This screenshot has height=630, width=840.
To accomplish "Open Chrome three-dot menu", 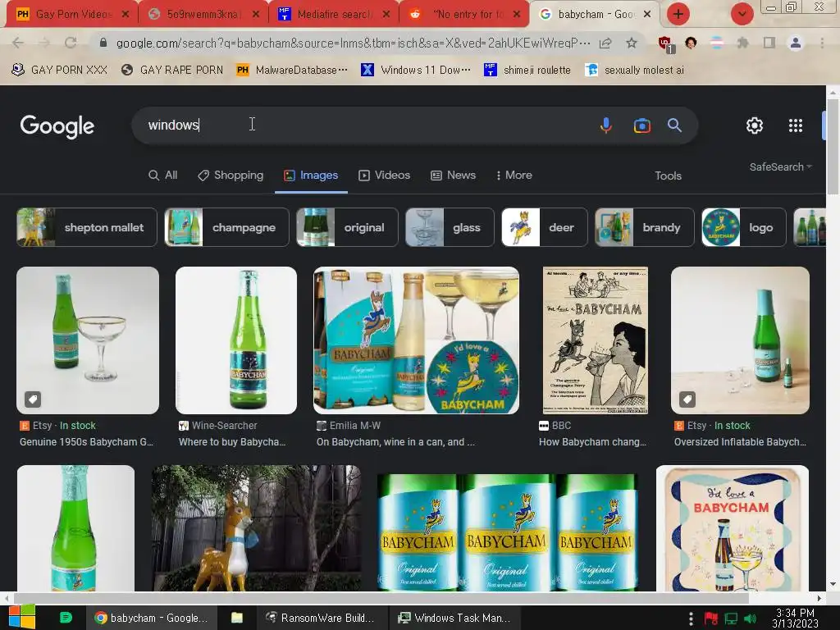I will pos(822,43).
